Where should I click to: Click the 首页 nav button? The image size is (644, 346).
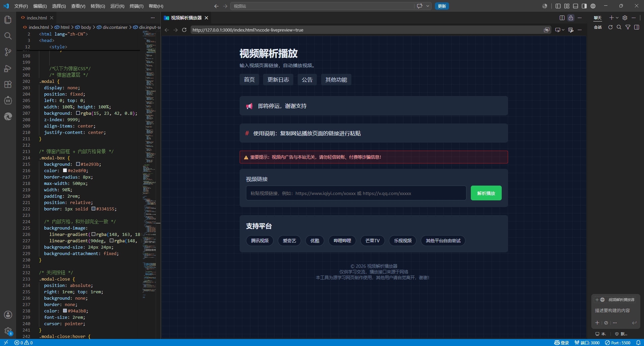coord(249,80)
